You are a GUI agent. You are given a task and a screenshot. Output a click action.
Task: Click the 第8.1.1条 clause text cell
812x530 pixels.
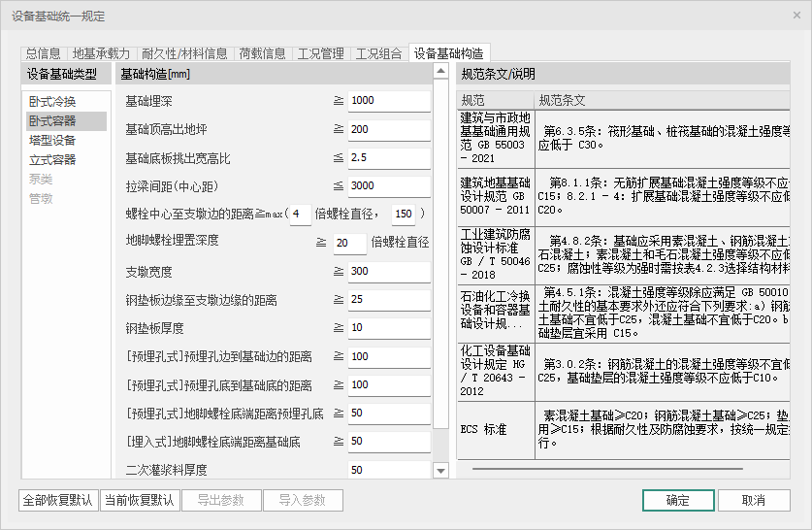point(663,197)
